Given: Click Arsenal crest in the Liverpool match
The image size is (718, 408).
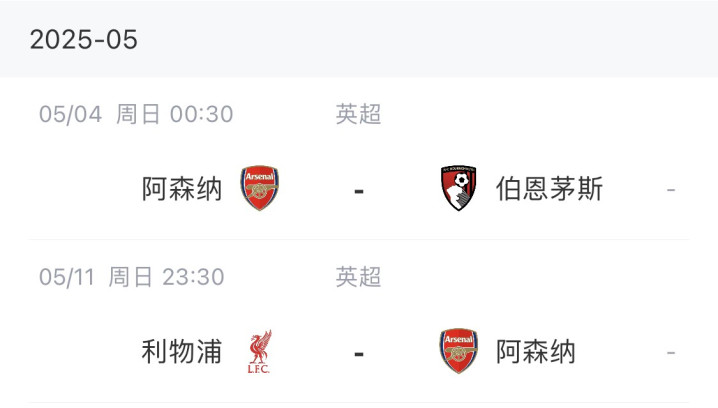Looking at the screenshot, I should [459, 352].
